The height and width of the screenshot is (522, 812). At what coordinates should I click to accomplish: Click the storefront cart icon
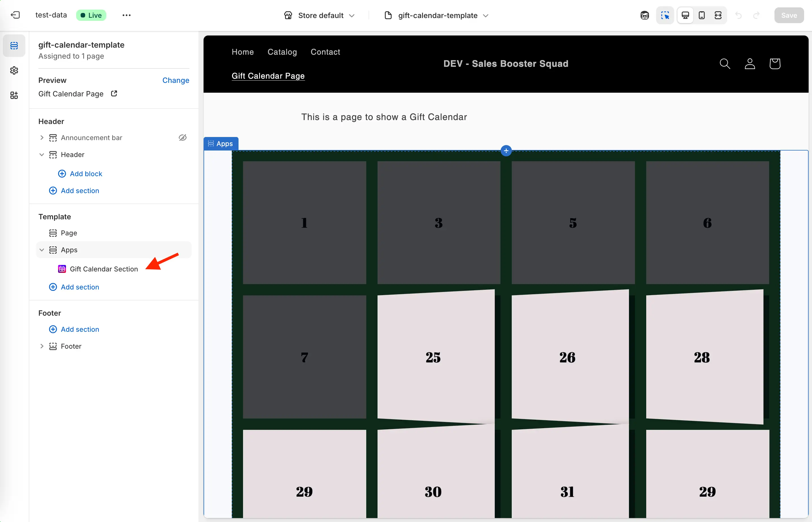pyautogui.click(x=775, y=64)
